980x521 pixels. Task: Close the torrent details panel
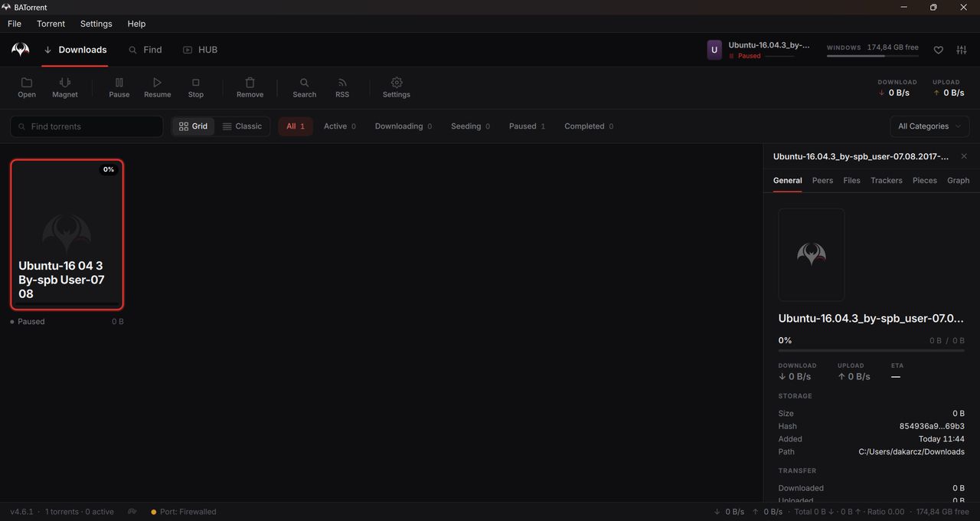pos(964,156)
